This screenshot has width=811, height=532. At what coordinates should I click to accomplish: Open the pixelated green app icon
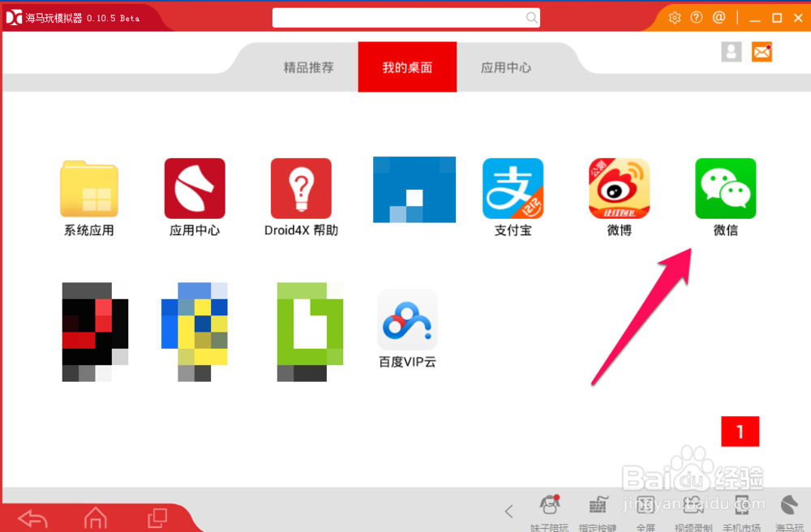point(311,332)
